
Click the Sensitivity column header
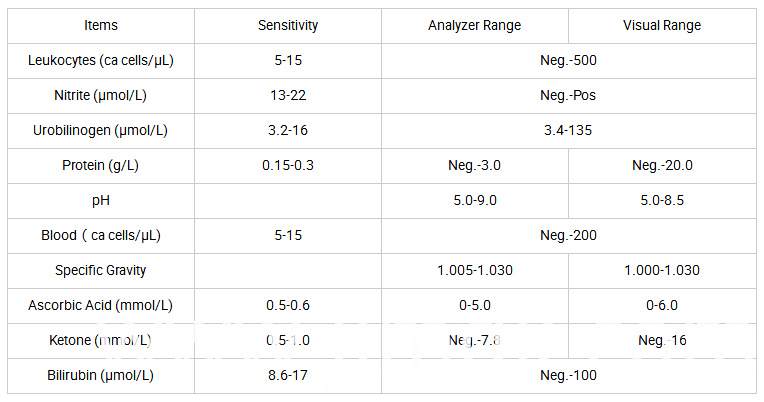tap(288, 25)
